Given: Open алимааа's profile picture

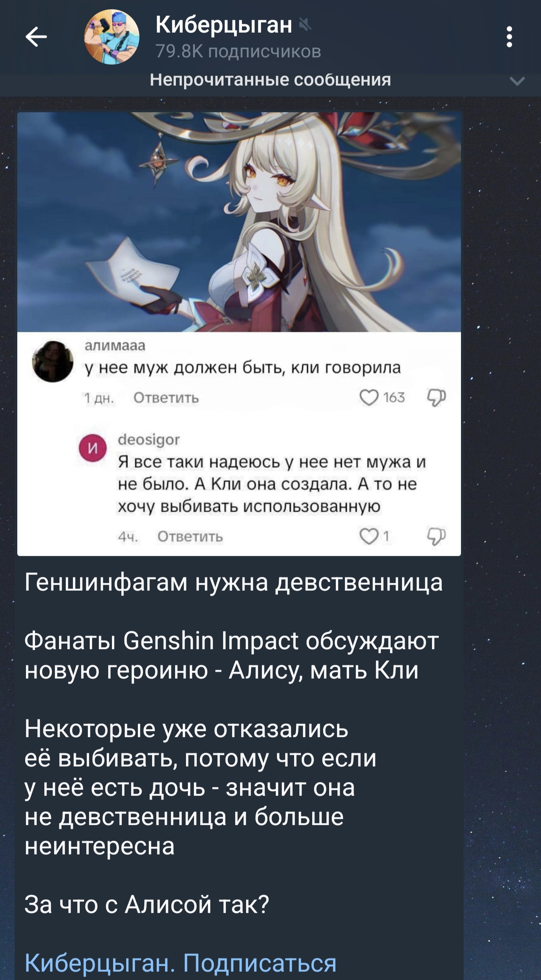Looking at the screenshot, I should 53,361.
